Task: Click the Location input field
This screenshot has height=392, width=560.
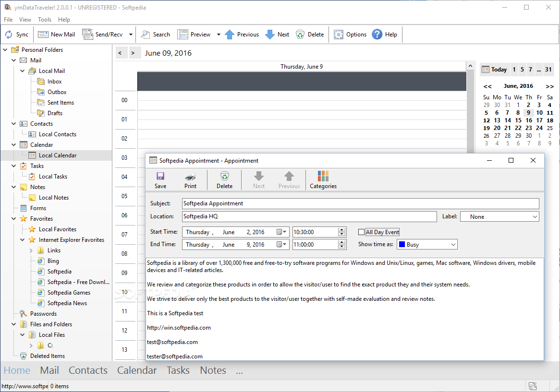Action: click(x=309, y=216)
